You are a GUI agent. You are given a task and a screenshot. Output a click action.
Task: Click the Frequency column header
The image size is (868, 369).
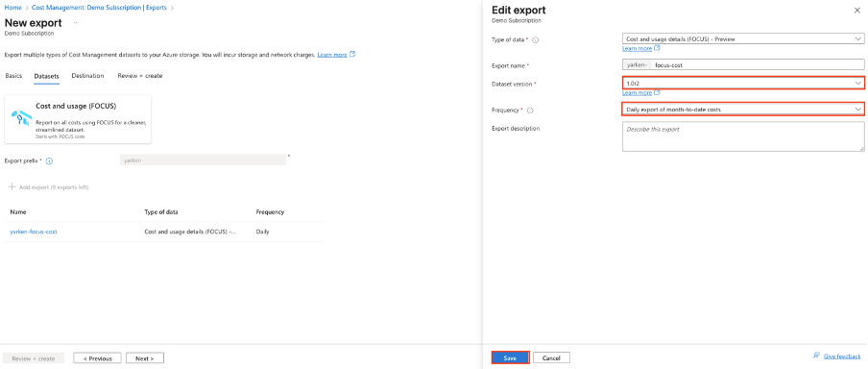tap(270, 212)
